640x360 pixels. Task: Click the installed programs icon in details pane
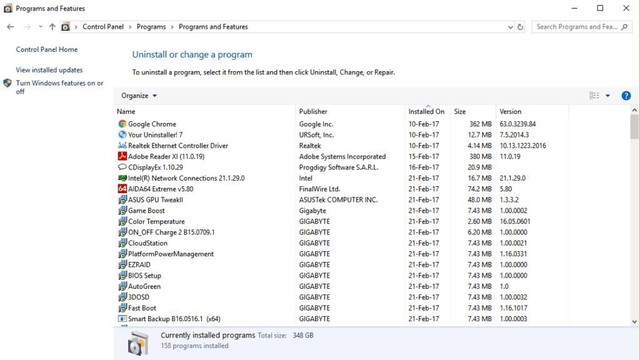[138, 343]
